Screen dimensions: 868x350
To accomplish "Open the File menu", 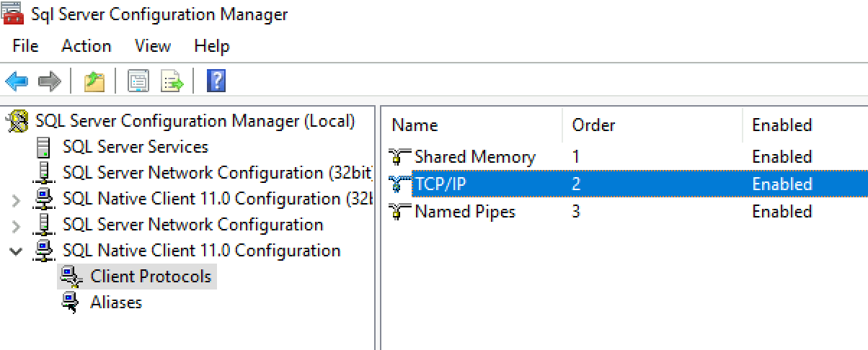I will pyautogui.click(x=25, y=46).
